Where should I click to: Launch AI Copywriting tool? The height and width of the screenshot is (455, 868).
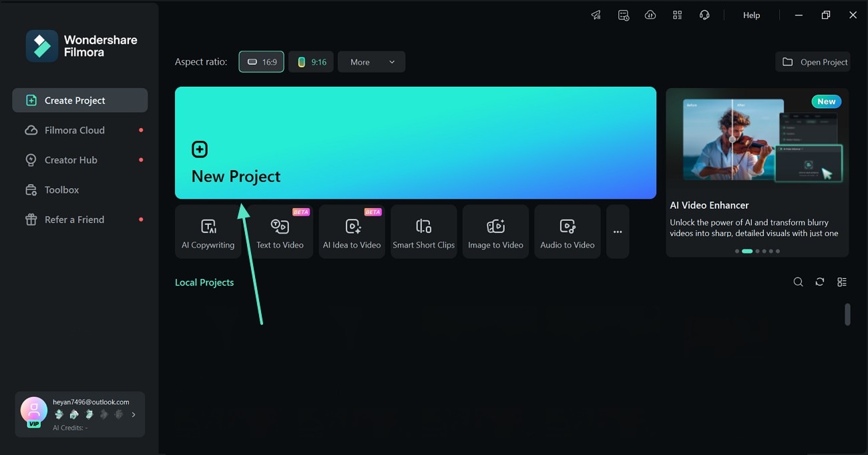(208, 232)
